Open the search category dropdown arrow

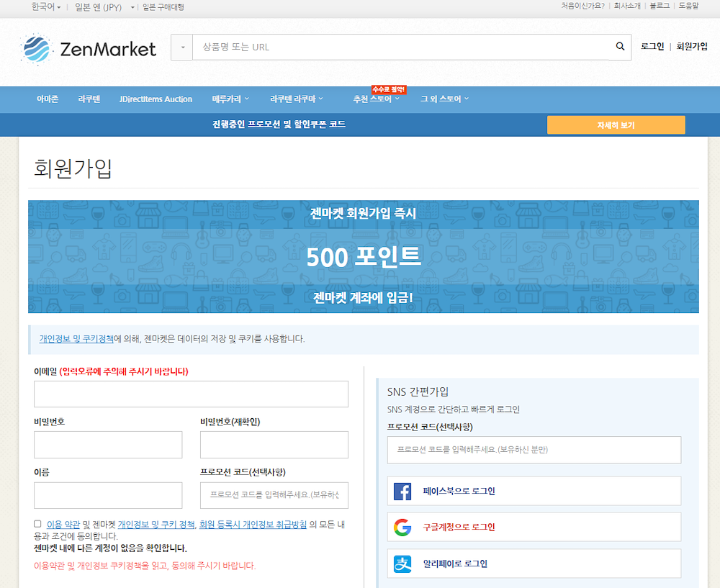click(182, 48)
